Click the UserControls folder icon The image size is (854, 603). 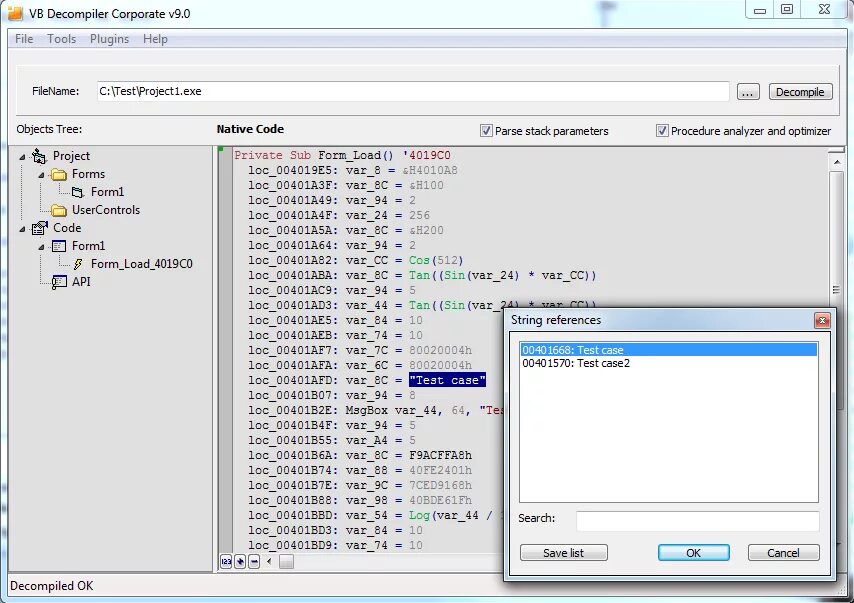tap(58, 210)
